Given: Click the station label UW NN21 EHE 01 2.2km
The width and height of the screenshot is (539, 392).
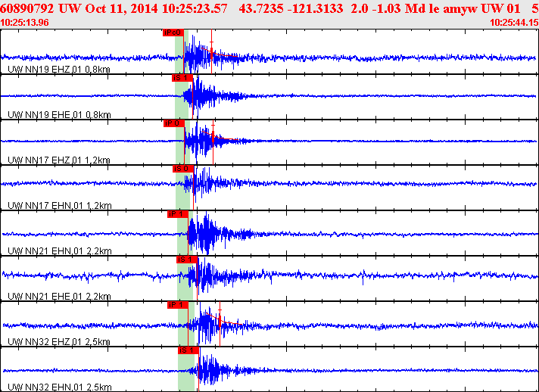Looking at the screenshot, I should pyautogui.click(x=59, y=296).
